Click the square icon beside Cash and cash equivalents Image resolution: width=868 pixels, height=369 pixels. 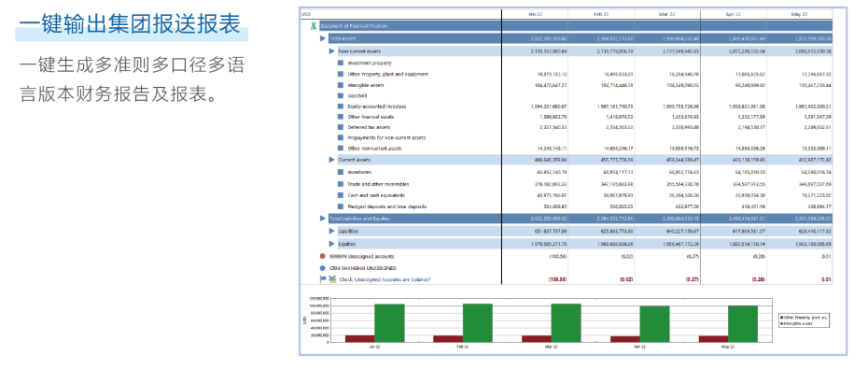[x=341, y=195]
